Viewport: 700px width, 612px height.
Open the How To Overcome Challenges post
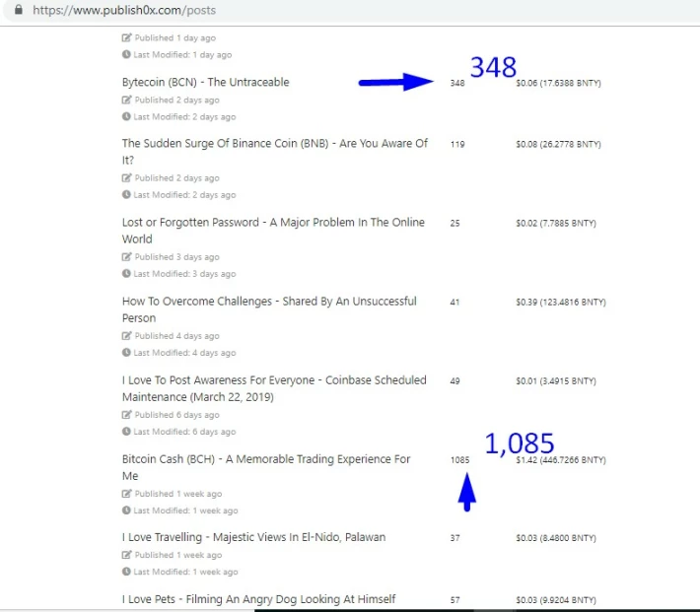coord(269,309)
